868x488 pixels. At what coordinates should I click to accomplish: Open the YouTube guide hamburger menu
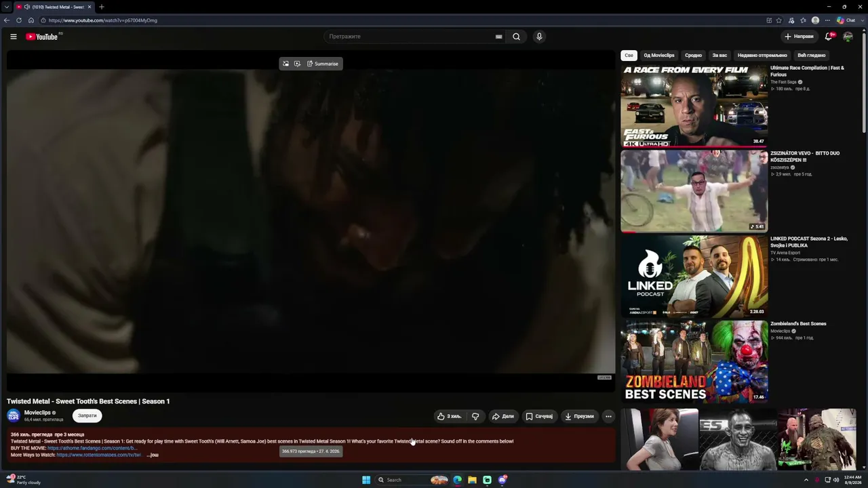(13, 37)
